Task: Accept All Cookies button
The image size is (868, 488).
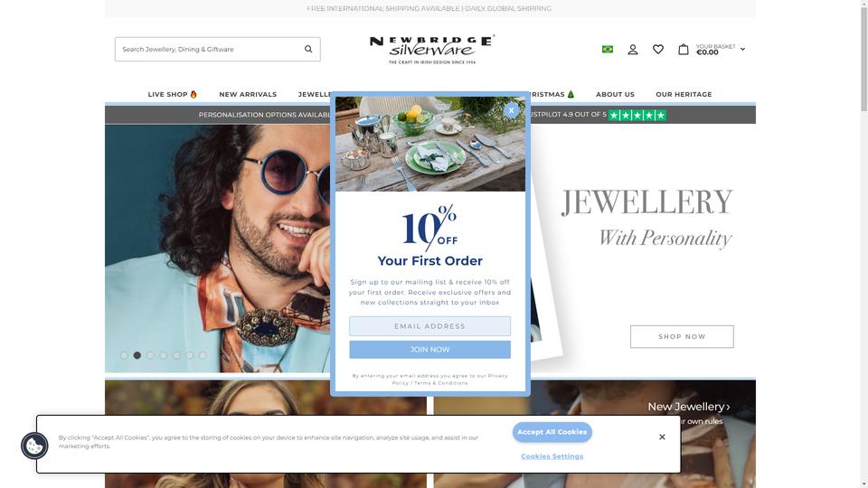Action: coord(552,432)
